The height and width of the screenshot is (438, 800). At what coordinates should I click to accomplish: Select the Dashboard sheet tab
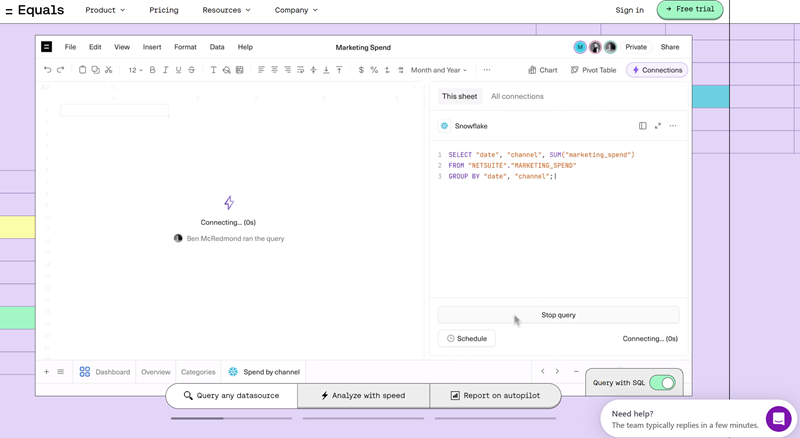coord(105,372)
